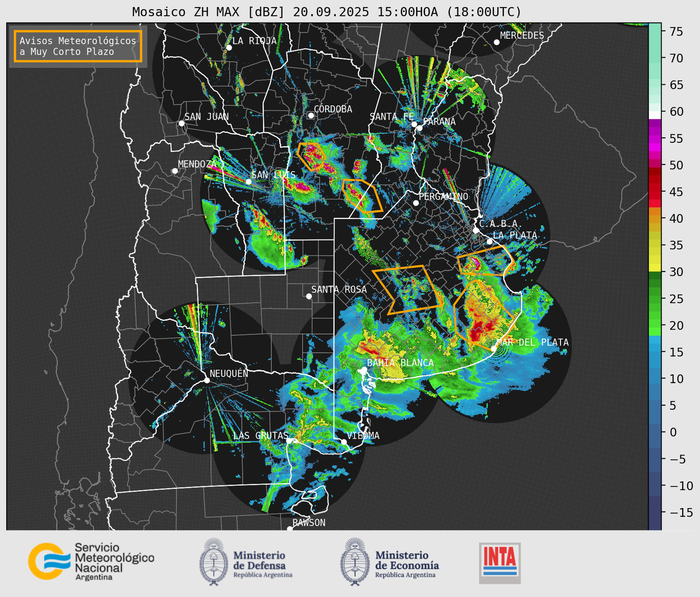Click the Rawson city label
This screenshot has width=700, height=597.
[x=309, y=523]
